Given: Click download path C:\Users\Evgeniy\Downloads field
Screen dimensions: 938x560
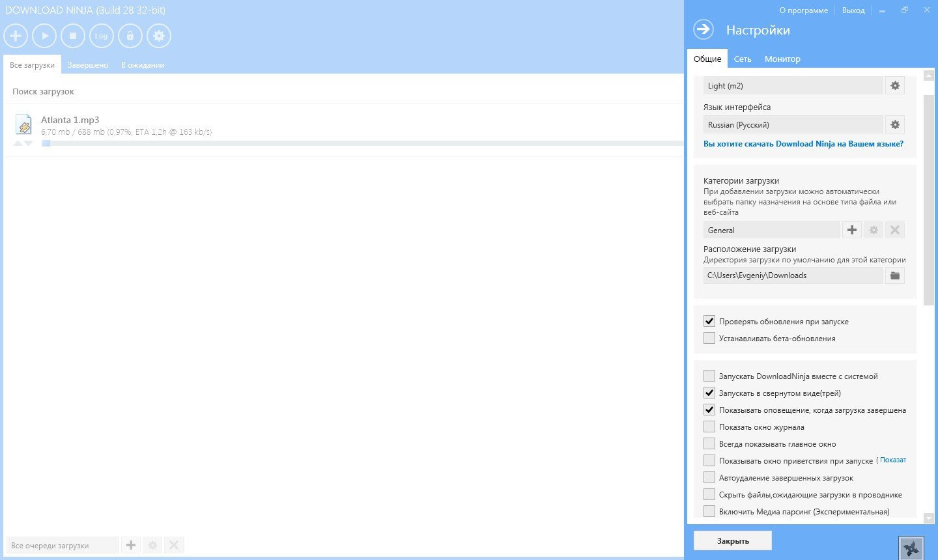Looking at the screenshot, I should [x=793, y=275].
